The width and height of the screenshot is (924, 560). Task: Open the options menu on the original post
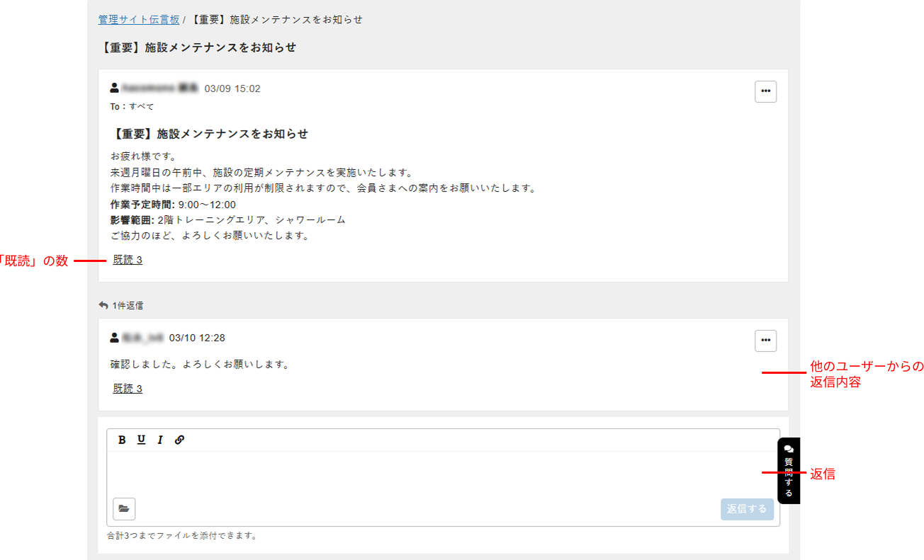point(765,91)
